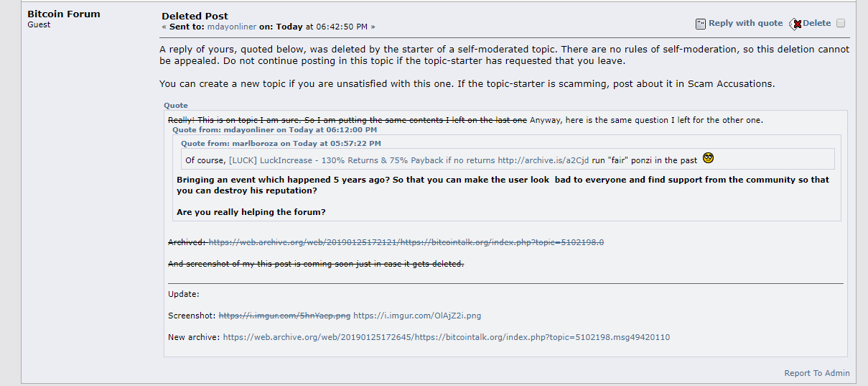
Task: Click the red Delete X icon
Action: (795, 24)
